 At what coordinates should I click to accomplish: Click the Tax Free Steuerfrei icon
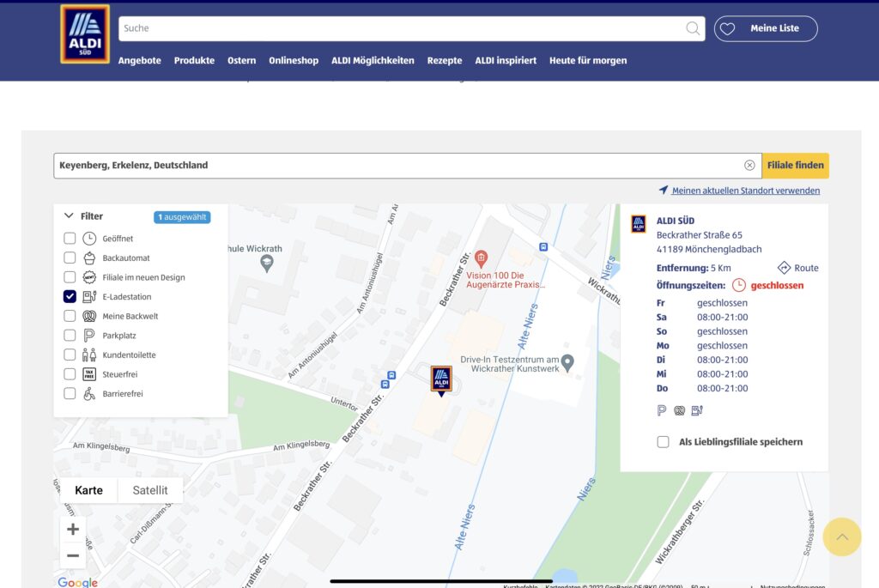89,374
